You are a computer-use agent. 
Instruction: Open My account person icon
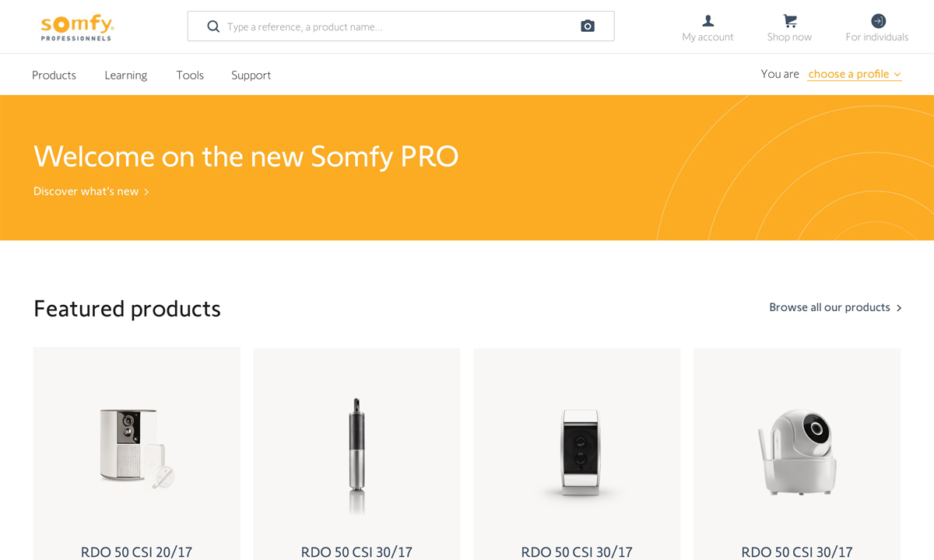(x=708, y=21)
